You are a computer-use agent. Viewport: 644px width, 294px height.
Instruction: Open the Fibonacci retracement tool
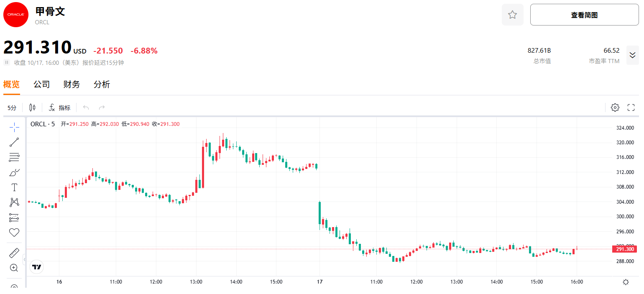14,157
